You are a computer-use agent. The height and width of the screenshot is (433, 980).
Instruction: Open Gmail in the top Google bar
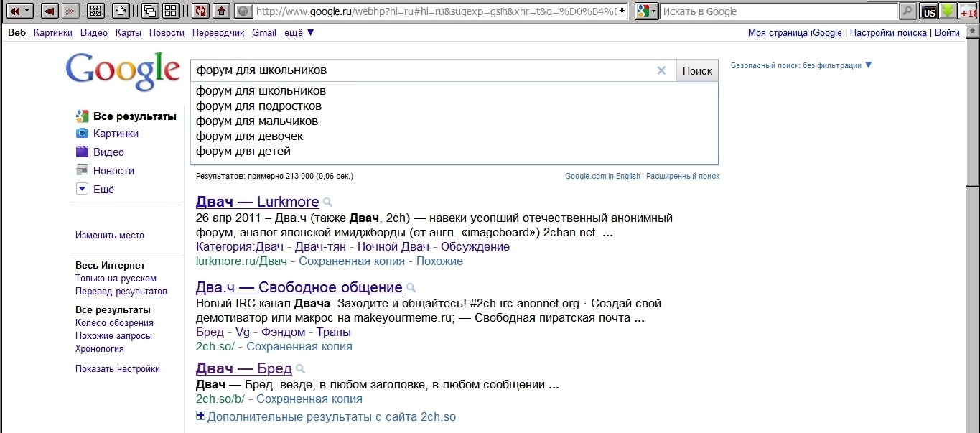point(264,32)
